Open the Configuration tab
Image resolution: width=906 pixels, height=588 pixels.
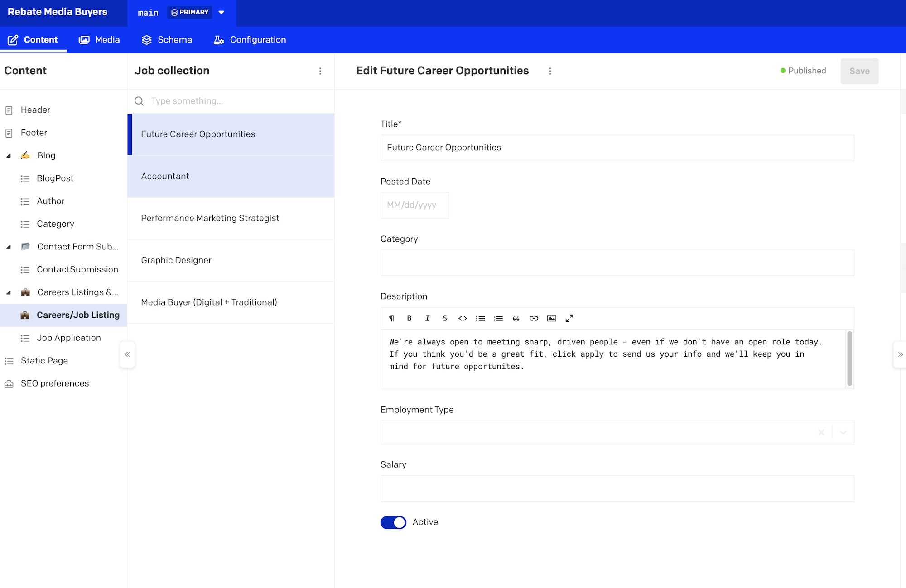point(250,40)
